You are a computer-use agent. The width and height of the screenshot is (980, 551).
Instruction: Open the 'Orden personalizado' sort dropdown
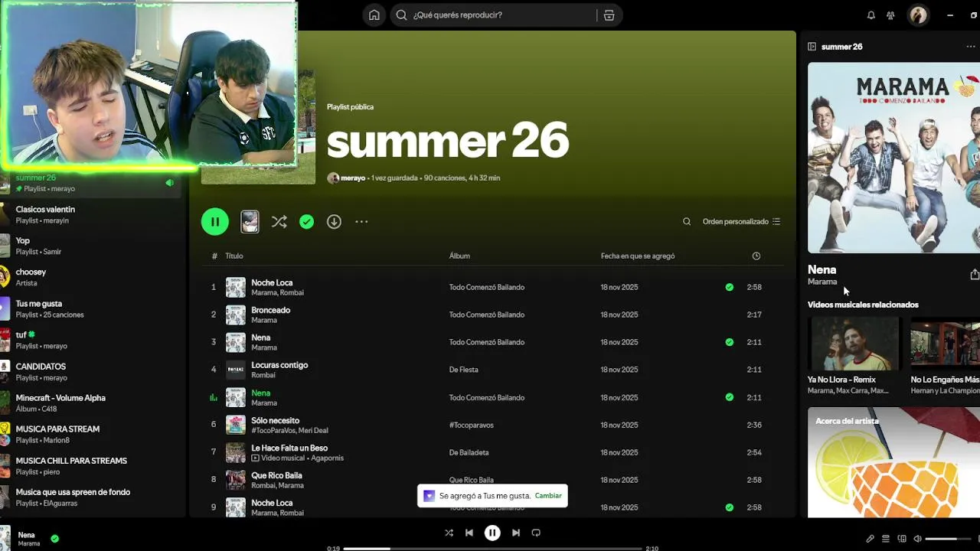tap(741, 222)
